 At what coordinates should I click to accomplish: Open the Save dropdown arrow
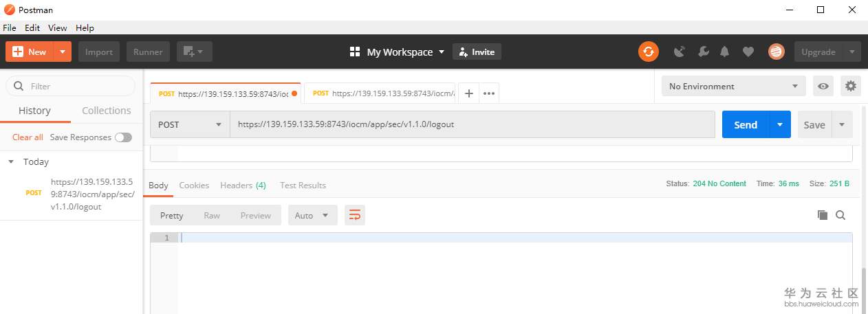(x=843, y=124)
